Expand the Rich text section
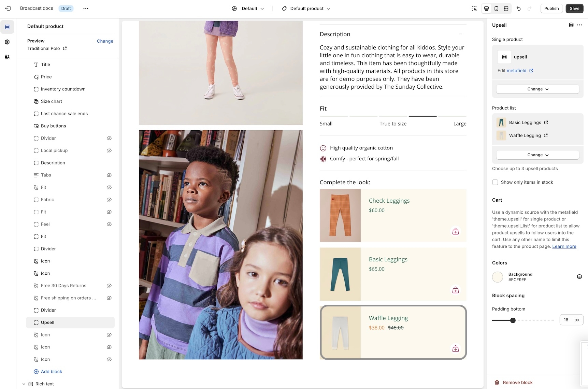 pos(24,384)
